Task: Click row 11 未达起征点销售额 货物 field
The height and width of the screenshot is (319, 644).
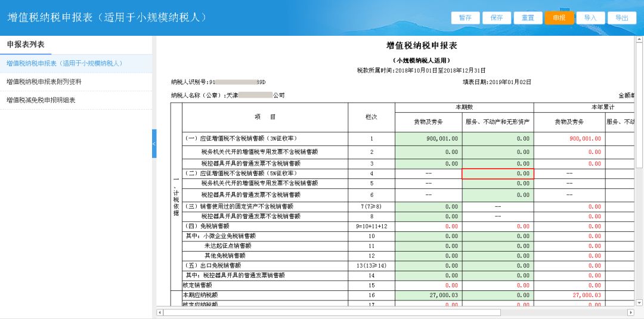Action: (x=428, y=246)
